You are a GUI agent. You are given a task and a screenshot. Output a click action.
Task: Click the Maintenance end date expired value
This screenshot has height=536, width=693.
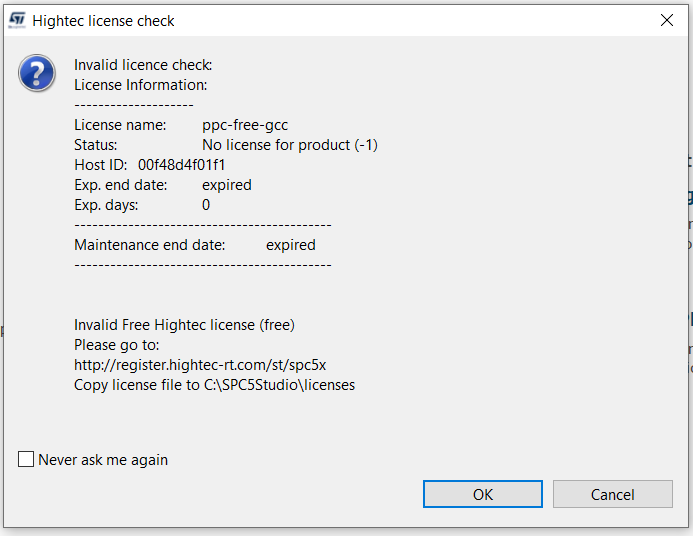coord(291,245)
